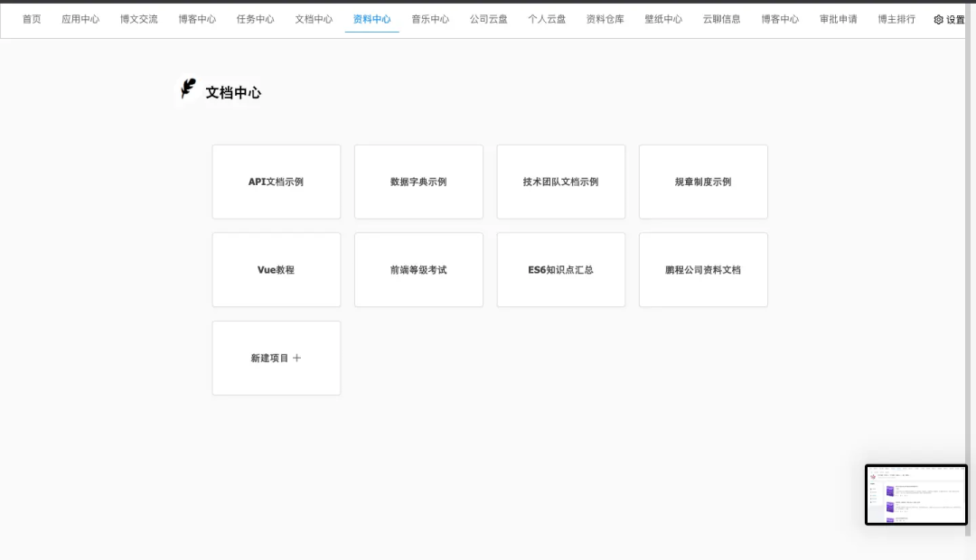The image size is (976, 560).
Task: Click the plus icon in 新建项目 card
Action: click(x=296, y=359)
